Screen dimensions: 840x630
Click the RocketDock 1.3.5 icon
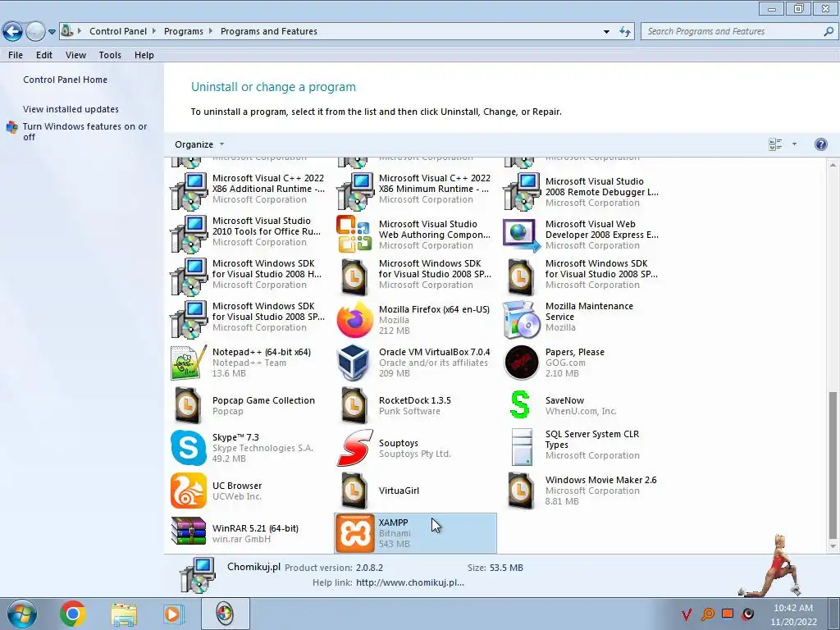354,405
